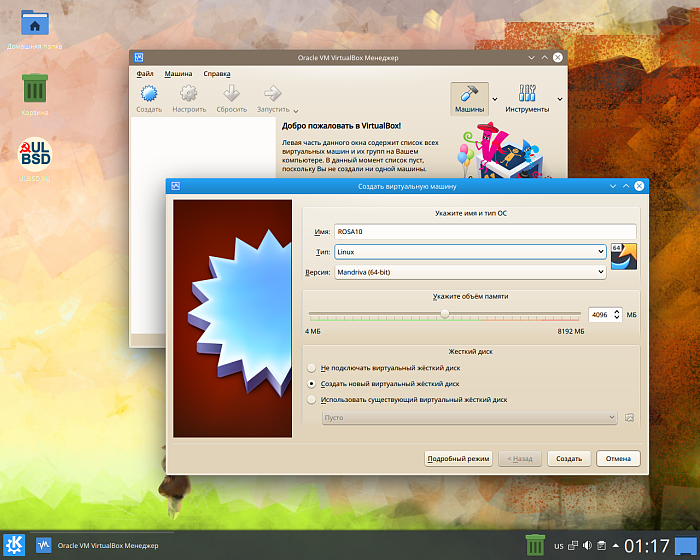
Task: Expand hidden system tray icons arrow
Action: pyautogui.click(x=616, y=545)
